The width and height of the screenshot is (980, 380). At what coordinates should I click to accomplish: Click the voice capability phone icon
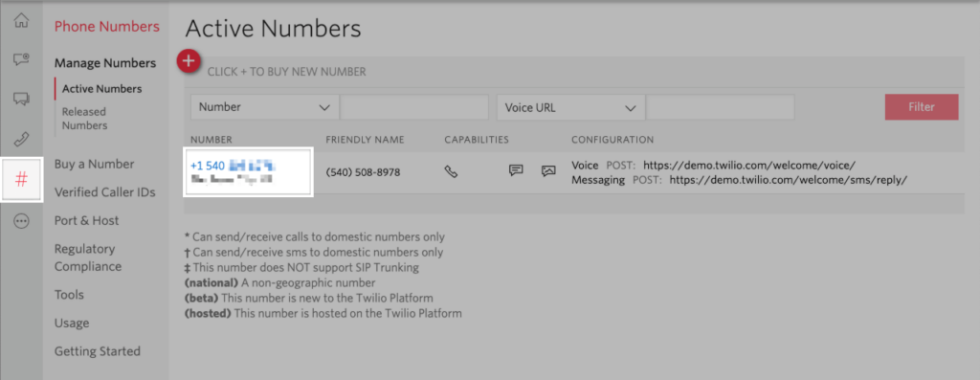pyautogui.click(x=452, y=171)
